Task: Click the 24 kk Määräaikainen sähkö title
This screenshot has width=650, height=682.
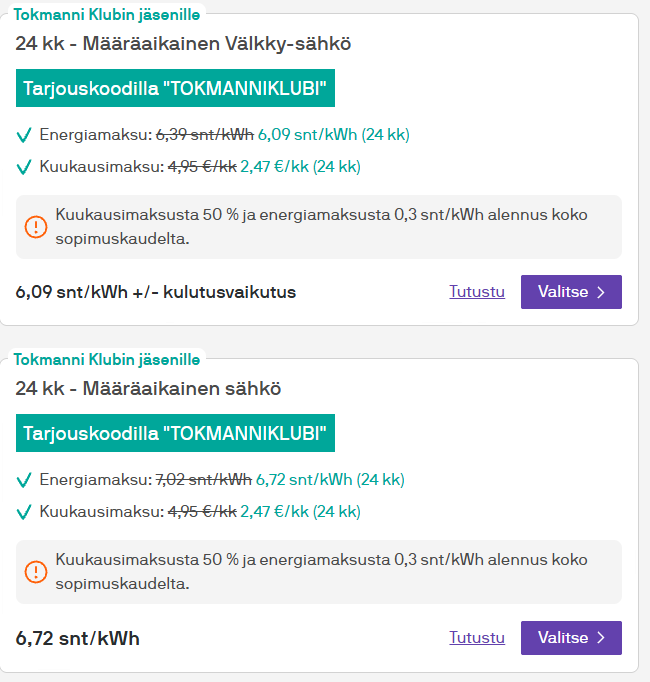Action: (148, 389)
